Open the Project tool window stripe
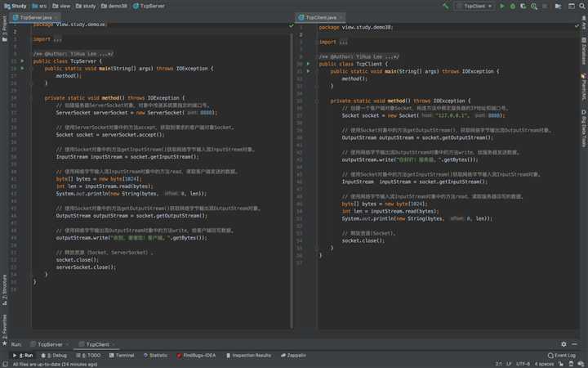Image resolution: width=588 pixels, height=368 pixels. pos(5,29)
